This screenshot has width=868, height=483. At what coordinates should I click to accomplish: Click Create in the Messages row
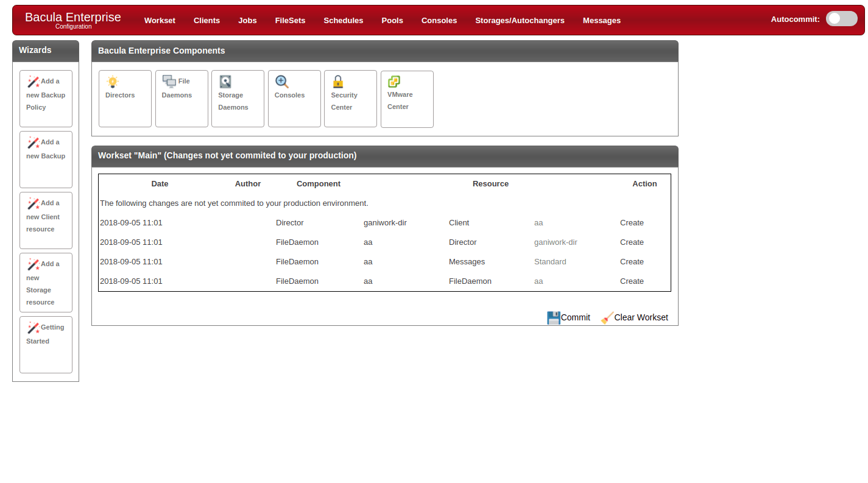[632, 262]
